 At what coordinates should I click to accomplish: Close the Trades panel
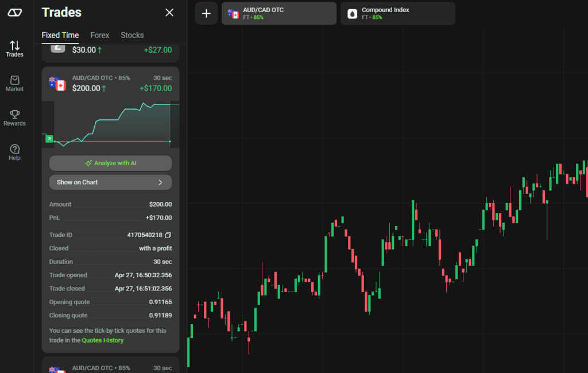[169, 13]
